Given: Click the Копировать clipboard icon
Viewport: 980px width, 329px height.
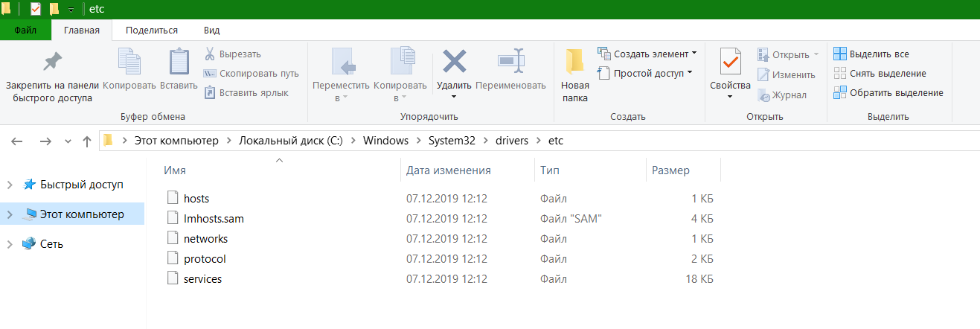Looking at the screenshot, I should pyautogui.click(x=129, y=62).
